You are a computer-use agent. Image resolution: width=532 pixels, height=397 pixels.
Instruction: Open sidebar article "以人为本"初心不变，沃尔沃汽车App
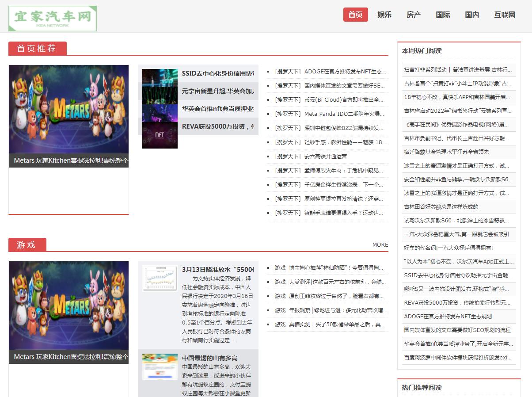pyautogui.click(x=459, y=261)
